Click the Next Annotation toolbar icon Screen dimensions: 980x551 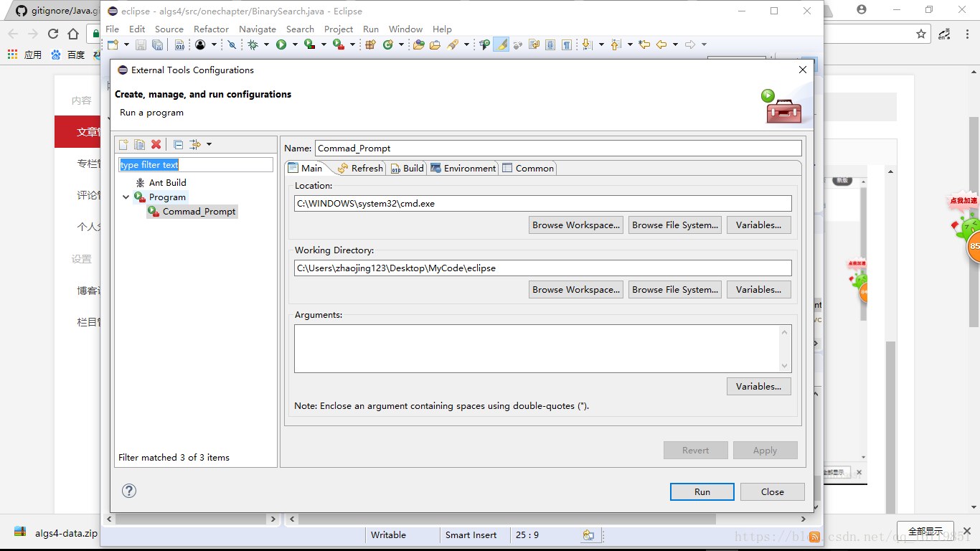point(586,44)
